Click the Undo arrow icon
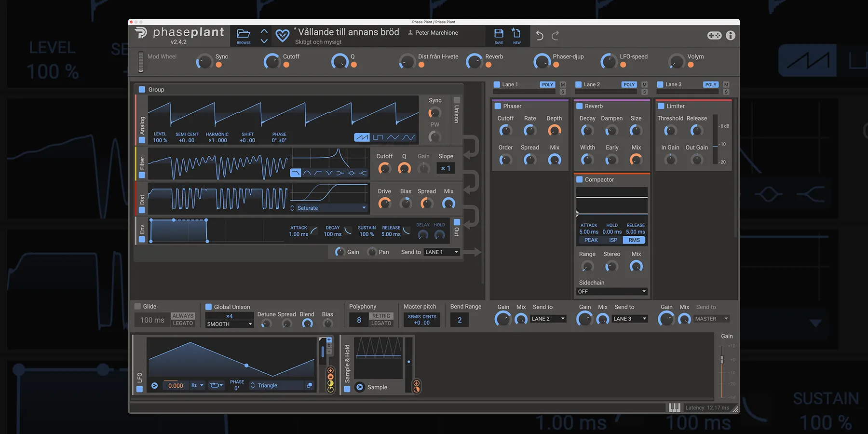Image resolution: width=868 pixels, height=434 pixels. [539, 36]
